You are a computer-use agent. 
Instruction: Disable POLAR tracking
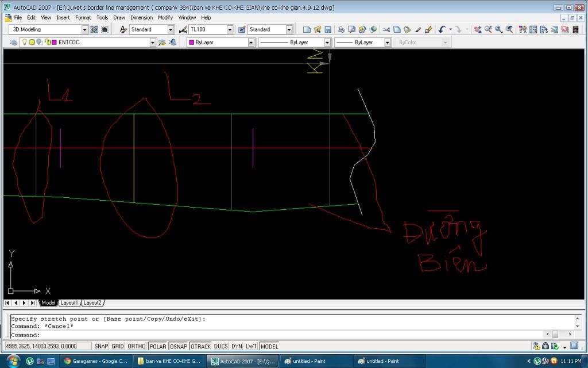click(158, 346)
